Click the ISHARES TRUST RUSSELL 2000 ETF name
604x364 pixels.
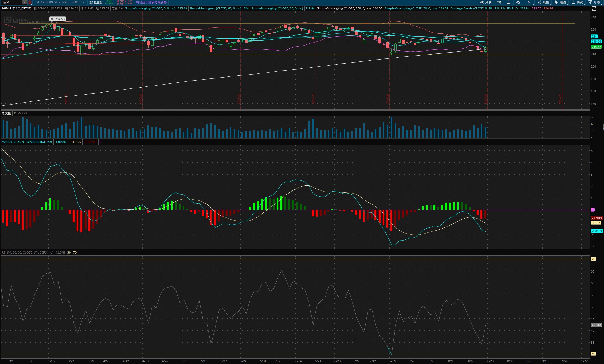[60, 2]
